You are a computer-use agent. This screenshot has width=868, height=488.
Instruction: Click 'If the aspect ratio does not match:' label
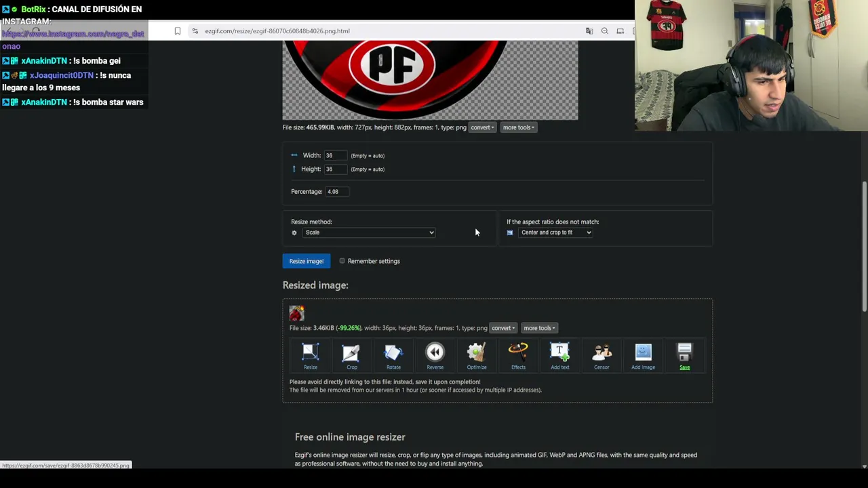[553, 222]
